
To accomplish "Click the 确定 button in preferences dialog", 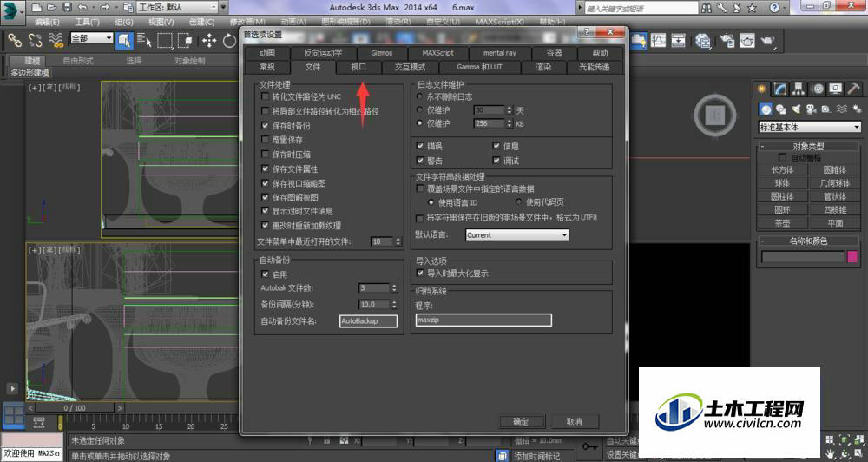I will point(522,421).
